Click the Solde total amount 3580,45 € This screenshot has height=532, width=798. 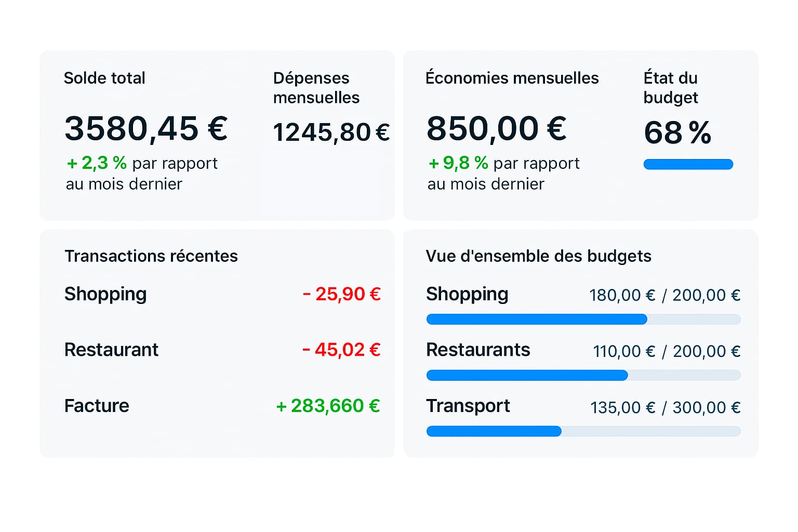145,129
